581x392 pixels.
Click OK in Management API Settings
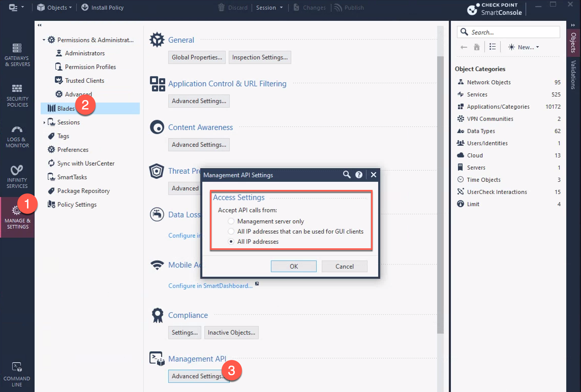point(294,266)
